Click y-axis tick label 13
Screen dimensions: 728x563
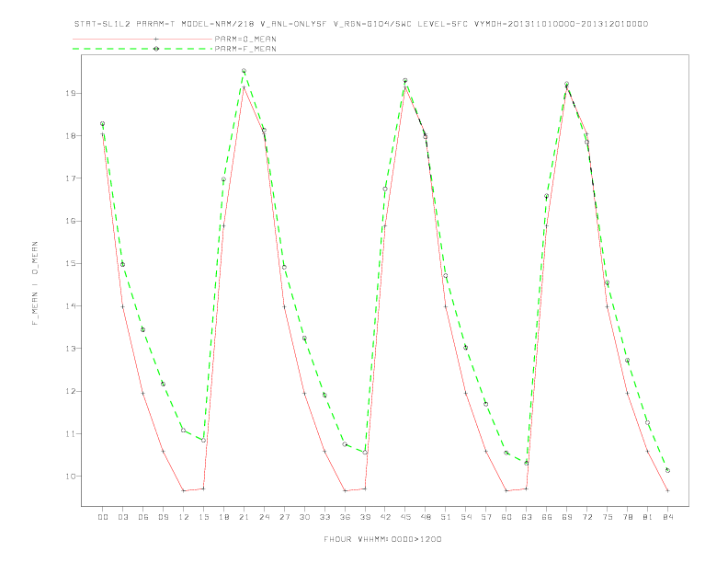tap(70, 349)
